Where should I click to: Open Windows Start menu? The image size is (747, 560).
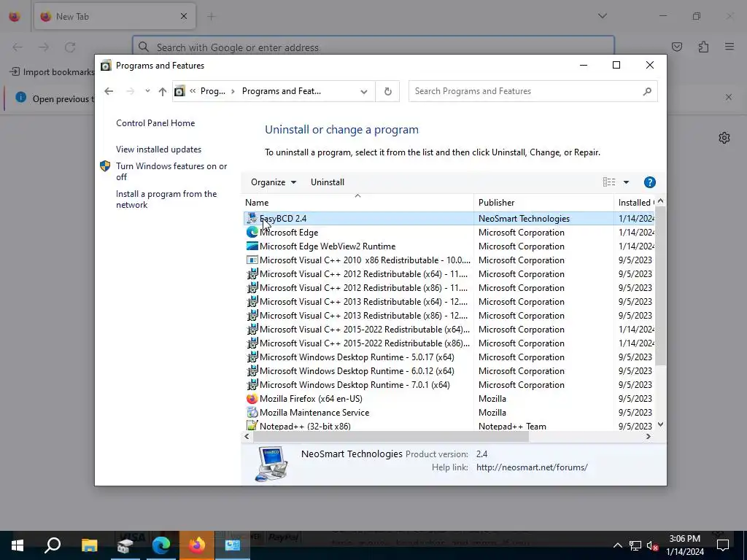[18, 545]
